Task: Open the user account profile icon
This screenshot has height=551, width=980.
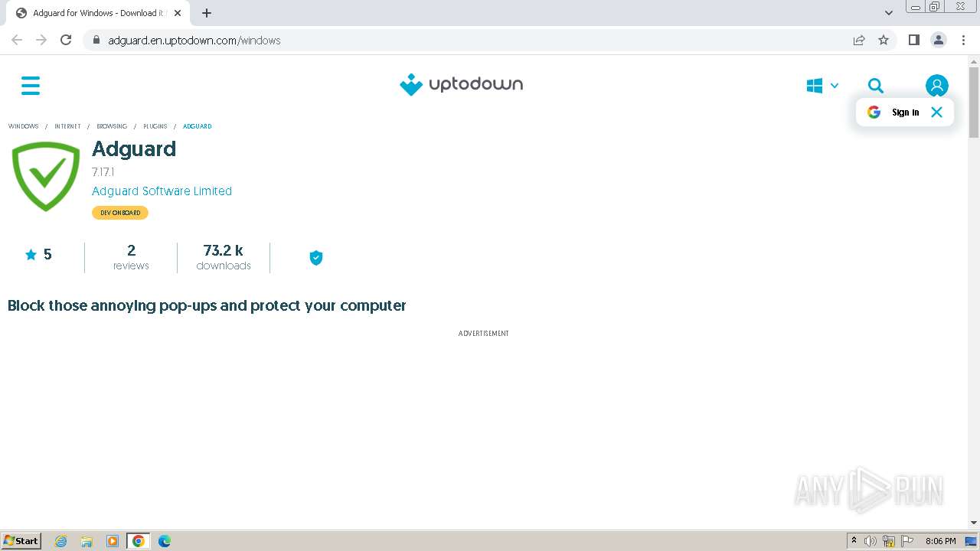Action: tap(936, 86)
